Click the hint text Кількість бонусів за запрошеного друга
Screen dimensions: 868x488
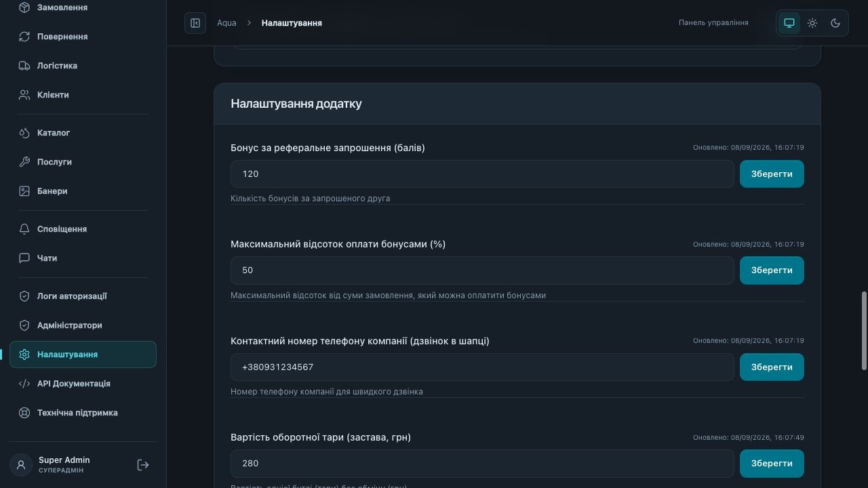[311, 199]
